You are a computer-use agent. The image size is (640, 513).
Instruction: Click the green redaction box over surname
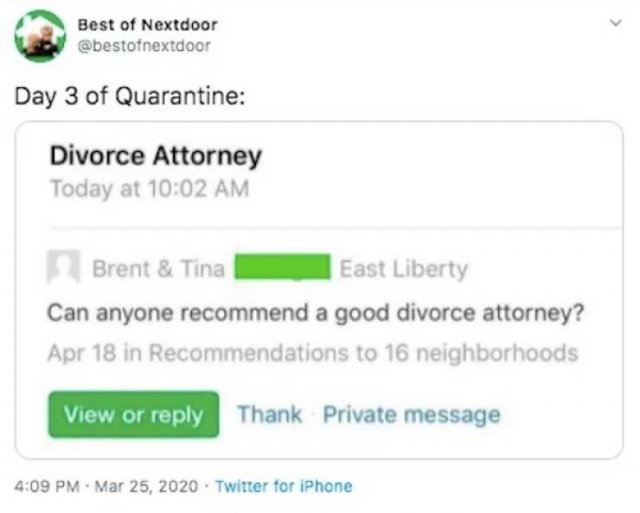[x=282, y=267]
